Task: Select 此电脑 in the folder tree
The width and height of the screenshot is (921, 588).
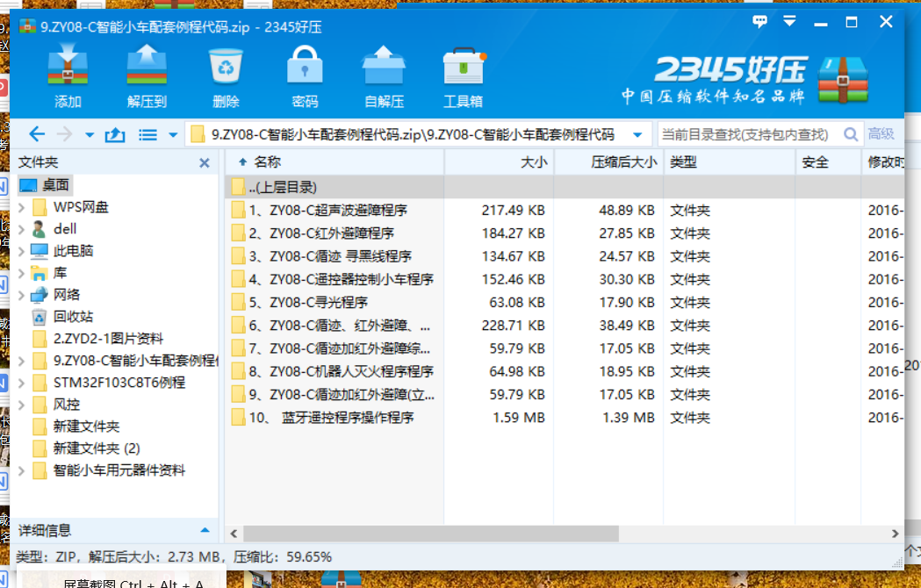Action: tap(73, 251)
